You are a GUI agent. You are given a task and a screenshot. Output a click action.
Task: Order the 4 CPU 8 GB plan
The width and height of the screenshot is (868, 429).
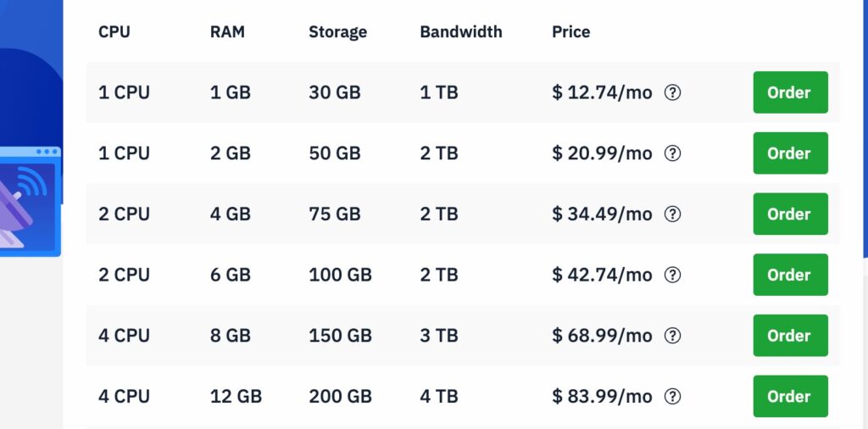[789, 336]
